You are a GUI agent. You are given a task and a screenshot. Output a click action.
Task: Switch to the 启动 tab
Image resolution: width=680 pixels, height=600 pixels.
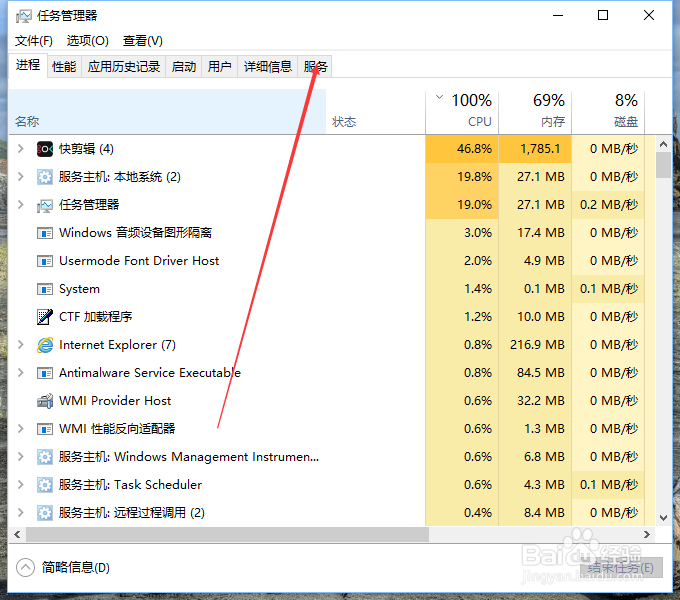[184, 67]
